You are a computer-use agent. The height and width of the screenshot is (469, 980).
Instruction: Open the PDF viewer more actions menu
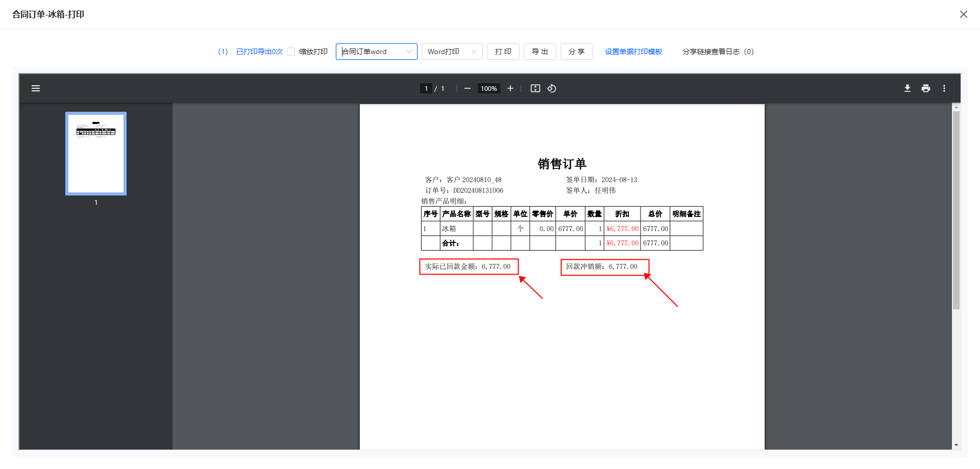click(x=944, y=88)
